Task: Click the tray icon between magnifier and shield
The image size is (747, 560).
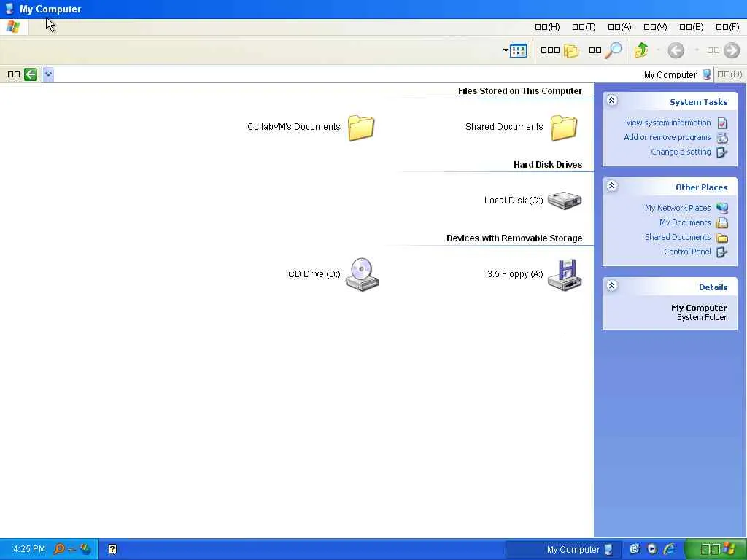Action: coord(72,550)
